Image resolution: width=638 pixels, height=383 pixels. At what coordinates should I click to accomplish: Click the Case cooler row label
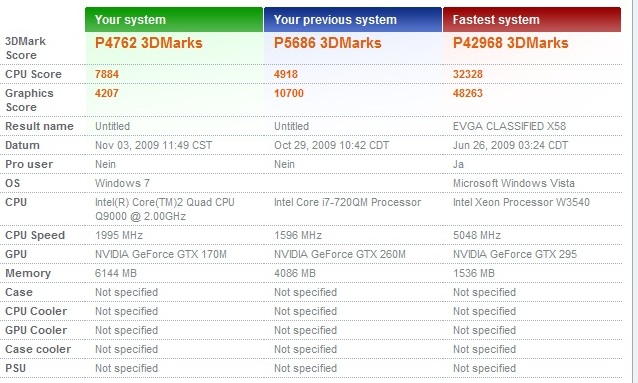click(38, 349)
